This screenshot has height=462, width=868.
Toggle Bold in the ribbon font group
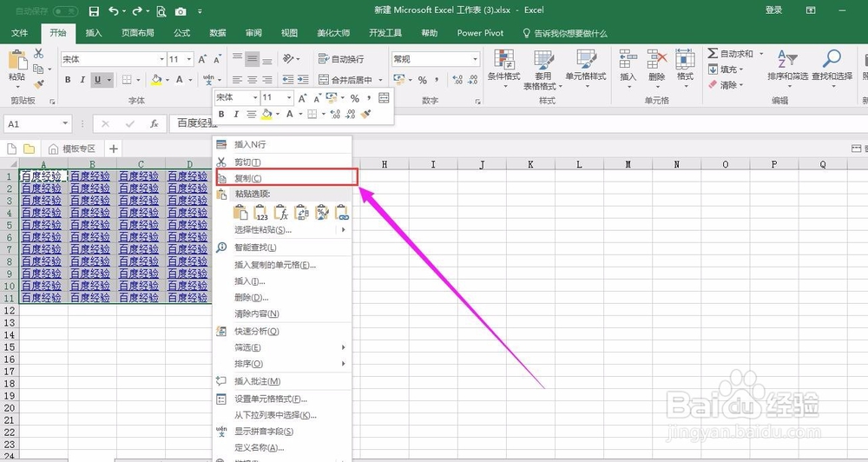[x=68, y=80]
